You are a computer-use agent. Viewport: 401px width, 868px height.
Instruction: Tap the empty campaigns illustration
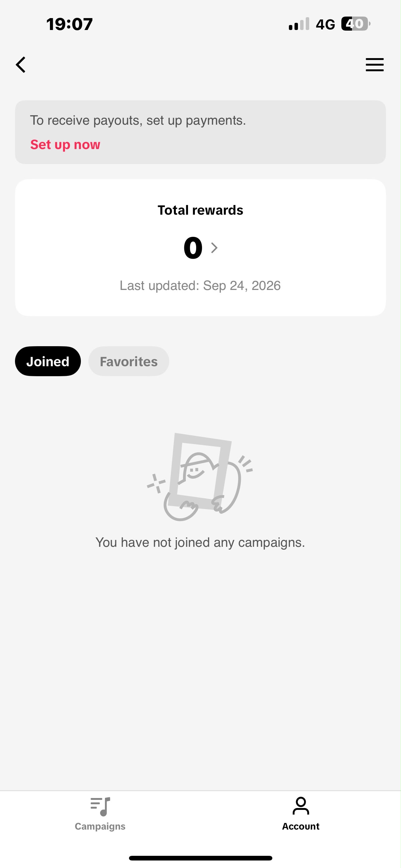200,477
